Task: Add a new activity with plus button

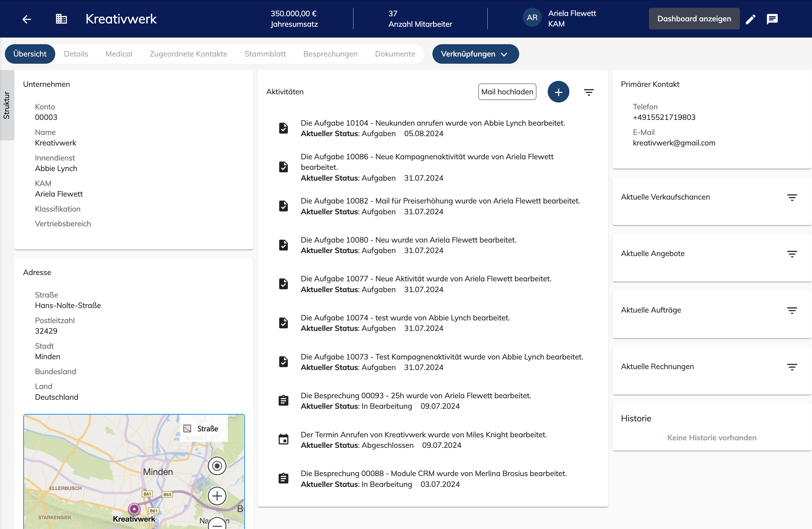Action: (x=558, y=92)
